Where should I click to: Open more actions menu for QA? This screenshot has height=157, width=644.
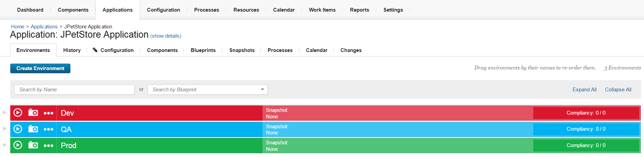(x=49, y=129)
